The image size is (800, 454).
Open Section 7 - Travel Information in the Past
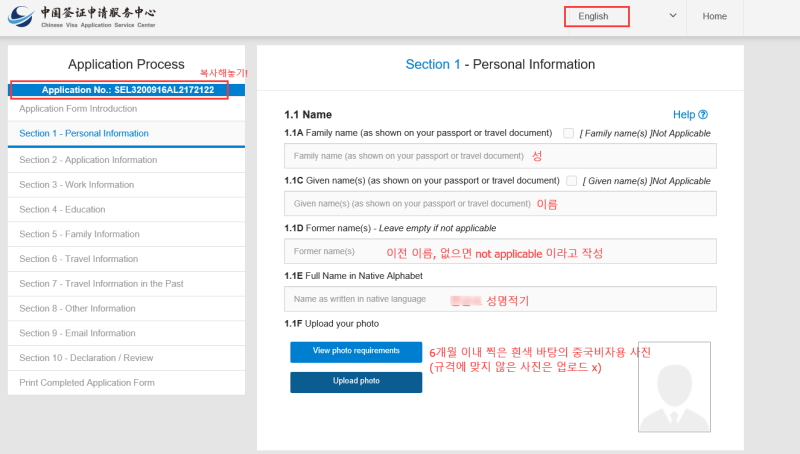[x=127, y=284]
